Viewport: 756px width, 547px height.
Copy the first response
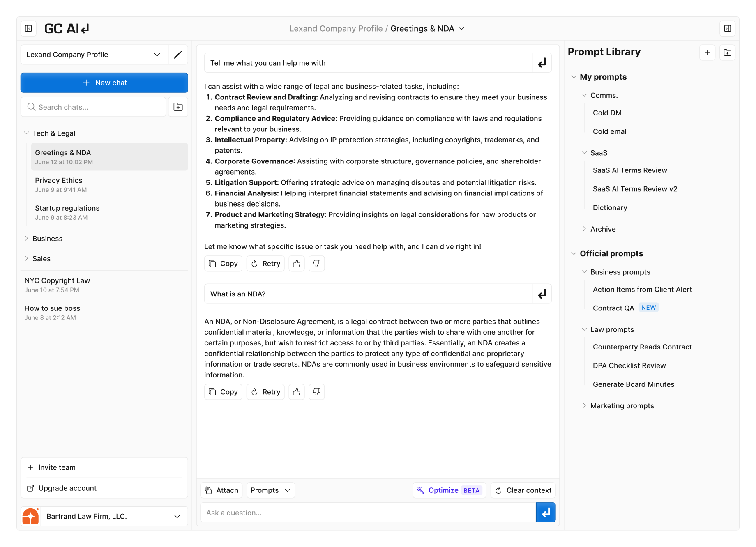coord(223,264)
